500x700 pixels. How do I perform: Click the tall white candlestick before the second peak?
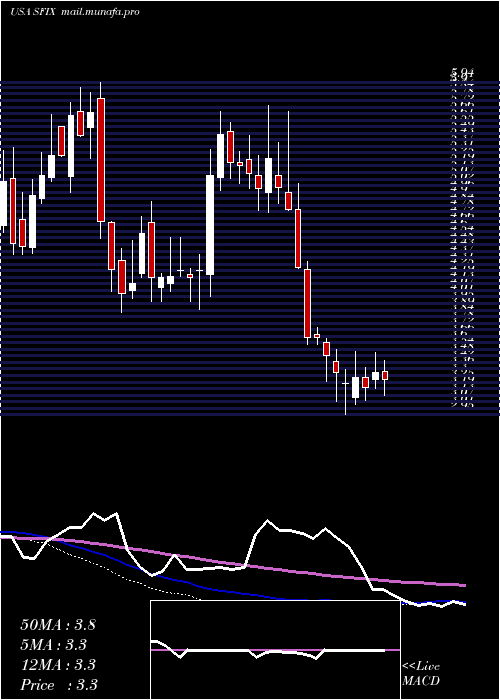[x=210, y=225]
